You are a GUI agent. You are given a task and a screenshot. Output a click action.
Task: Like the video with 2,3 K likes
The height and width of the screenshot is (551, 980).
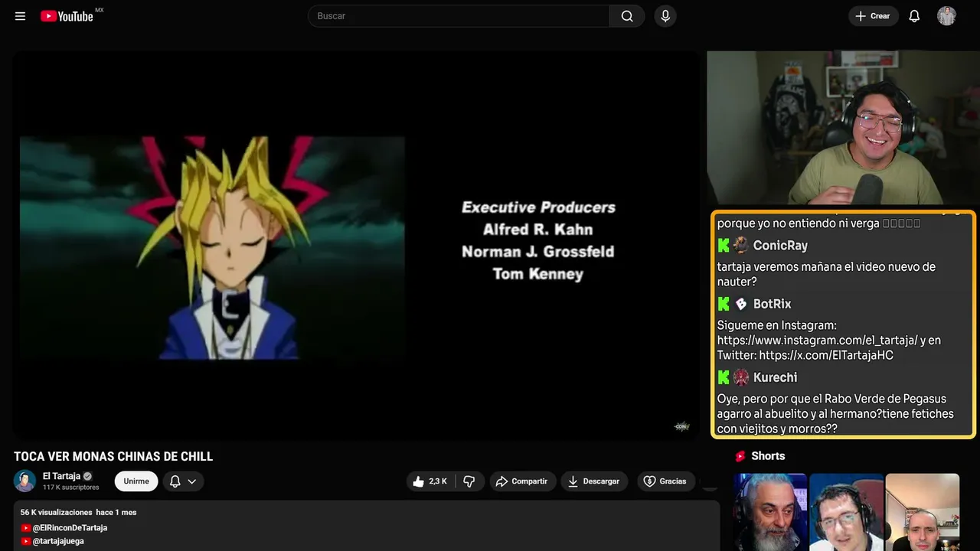(x=430, y=481)
